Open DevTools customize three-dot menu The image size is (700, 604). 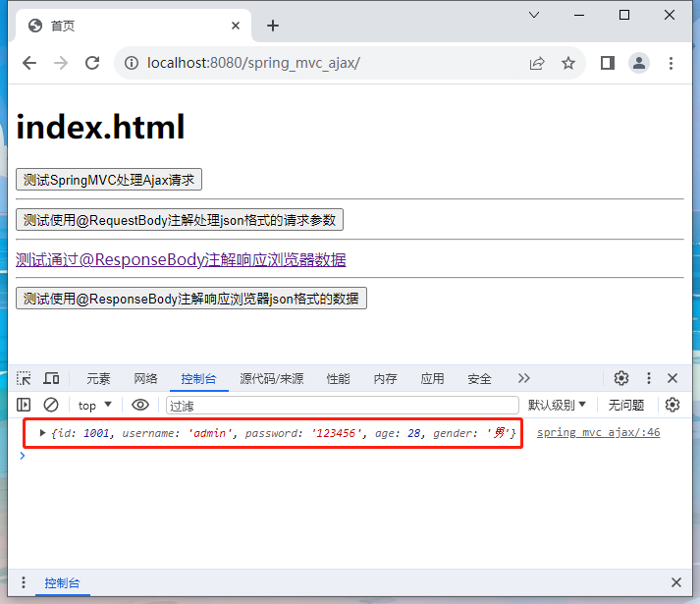pyautogui.click(x=649, y=378)
